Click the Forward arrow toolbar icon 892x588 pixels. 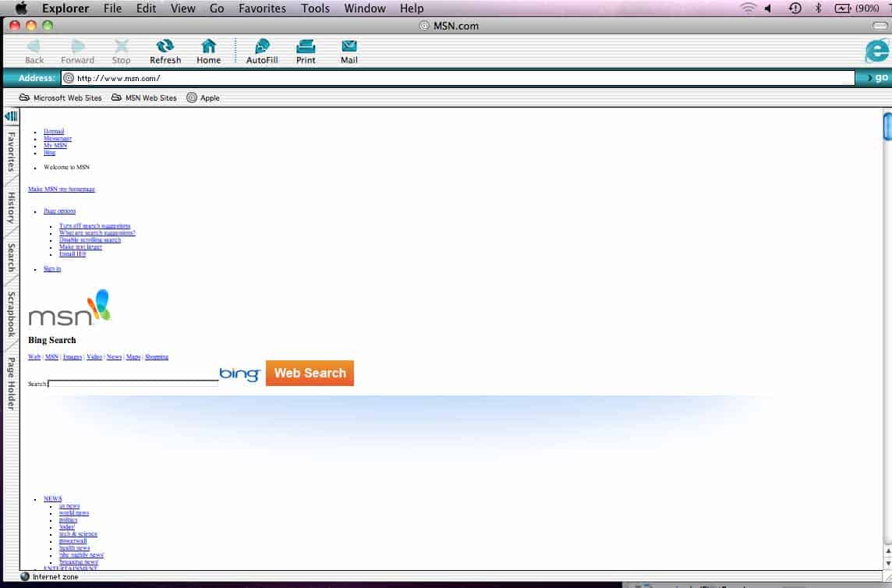tap(78, 47)
